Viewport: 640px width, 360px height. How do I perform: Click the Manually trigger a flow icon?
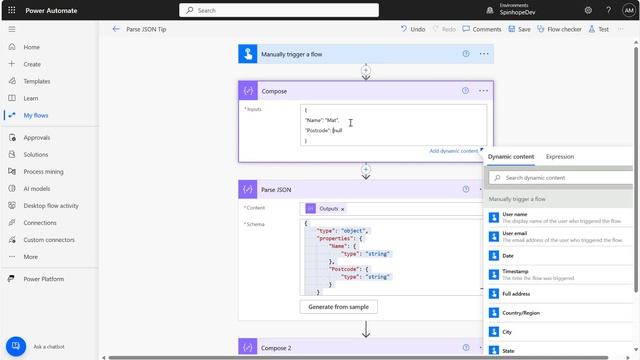(x=248, y=54)
